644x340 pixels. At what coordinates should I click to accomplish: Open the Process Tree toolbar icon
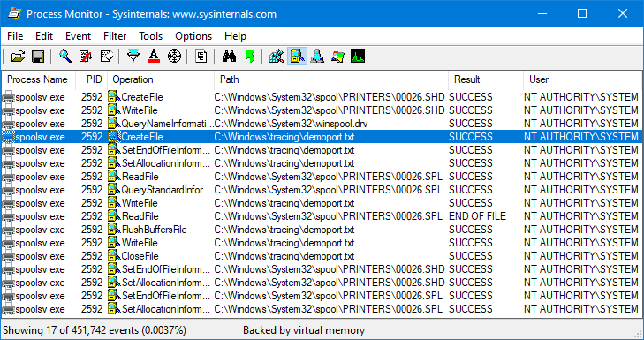click(x=201, y=57)
